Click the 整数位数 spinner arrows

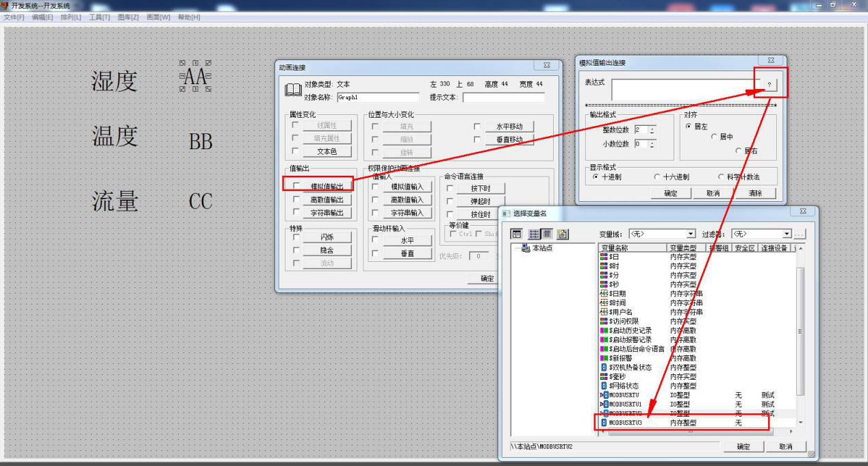tap(652, 130)
